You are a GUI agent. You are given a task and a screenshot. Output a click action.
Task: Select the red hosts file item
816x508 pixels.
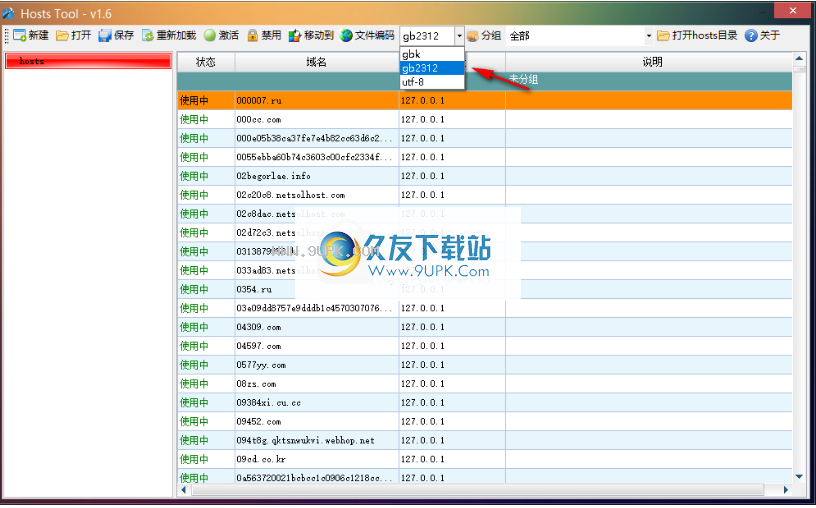click(88, 61)
